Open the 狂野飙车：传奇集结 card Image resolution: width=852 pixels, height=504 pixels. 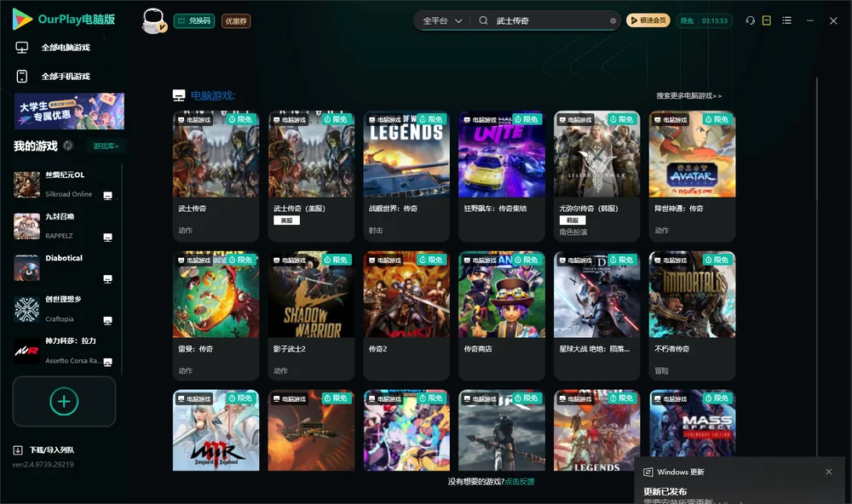pyautogui.click(x=502, y=176)
